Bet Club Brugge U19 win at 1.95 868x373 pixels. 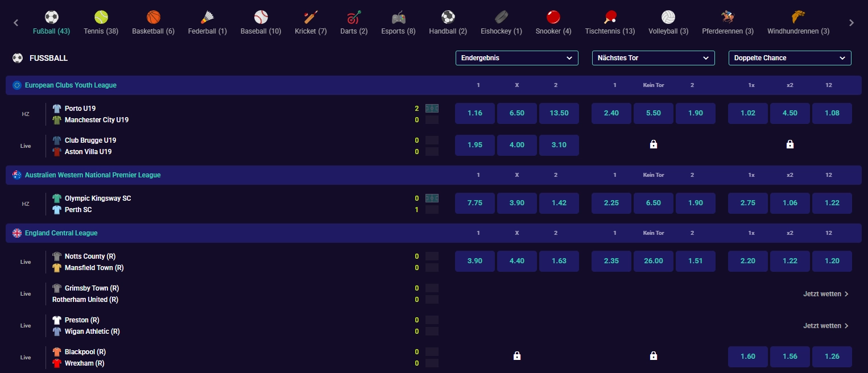475,145
